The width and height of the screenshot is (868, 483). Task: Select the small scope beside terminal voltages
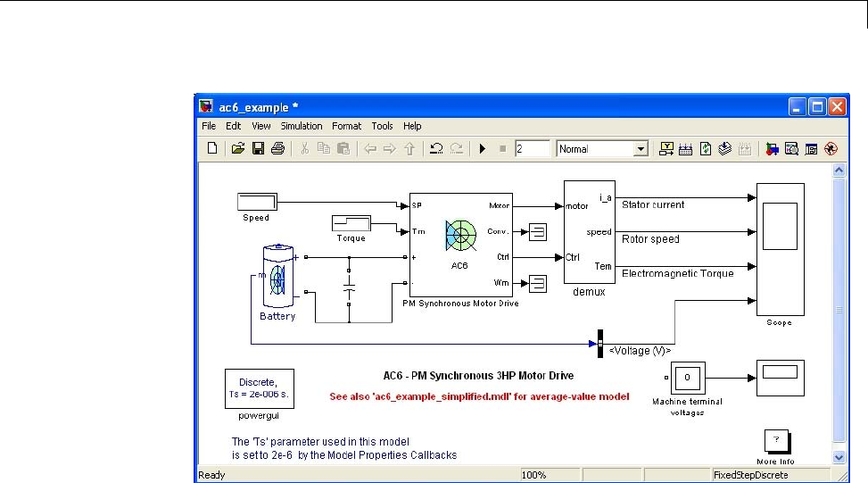click(780, 378)
